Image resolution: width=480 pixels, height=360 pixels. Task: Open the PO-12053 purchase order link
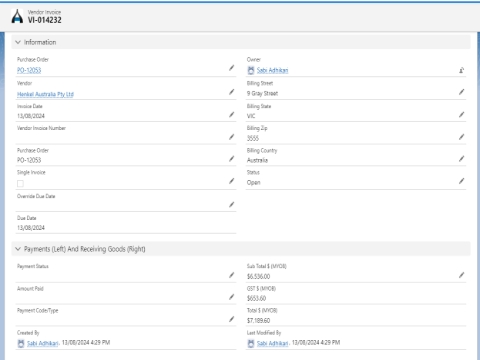29,70
